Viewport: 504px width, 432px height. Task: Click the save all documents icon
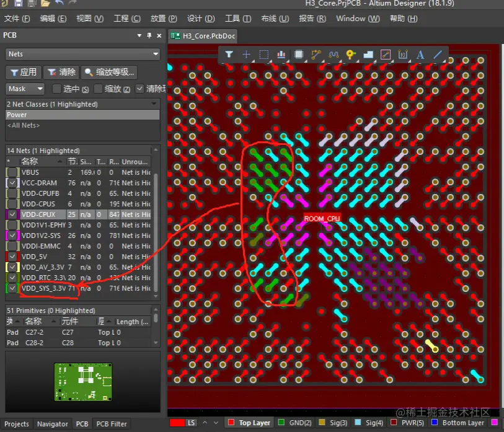point(32,3)
